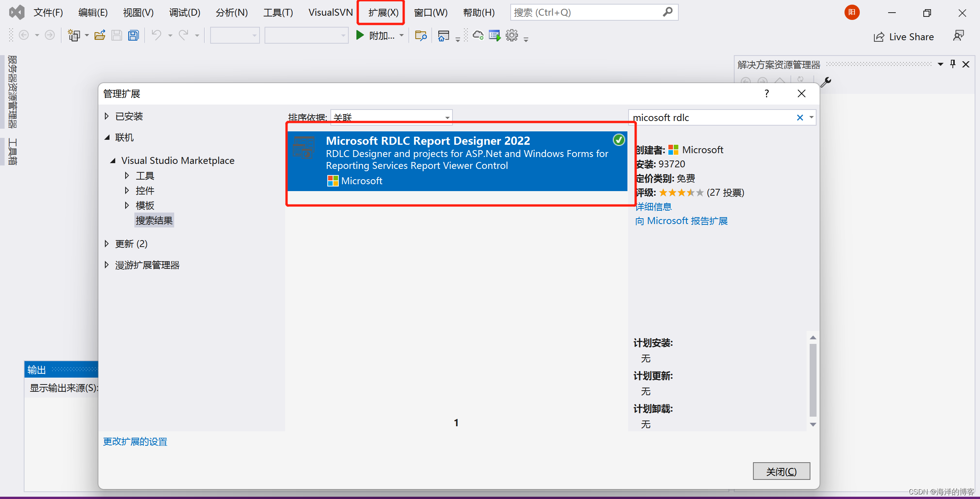
Task: Open the 排序依据 sort dropdown
Action: click(x=391, y=118)
